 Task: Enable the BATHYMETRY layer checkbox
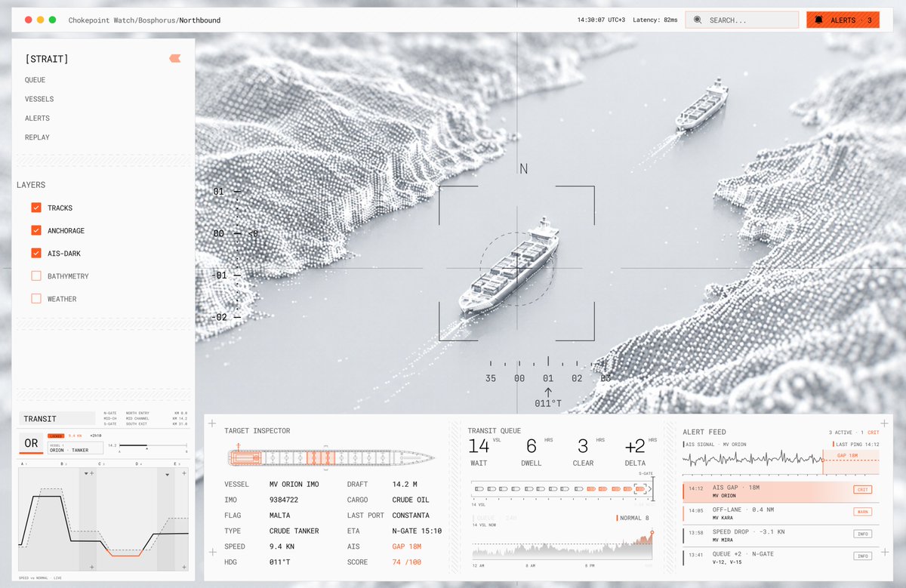point(36,276)
